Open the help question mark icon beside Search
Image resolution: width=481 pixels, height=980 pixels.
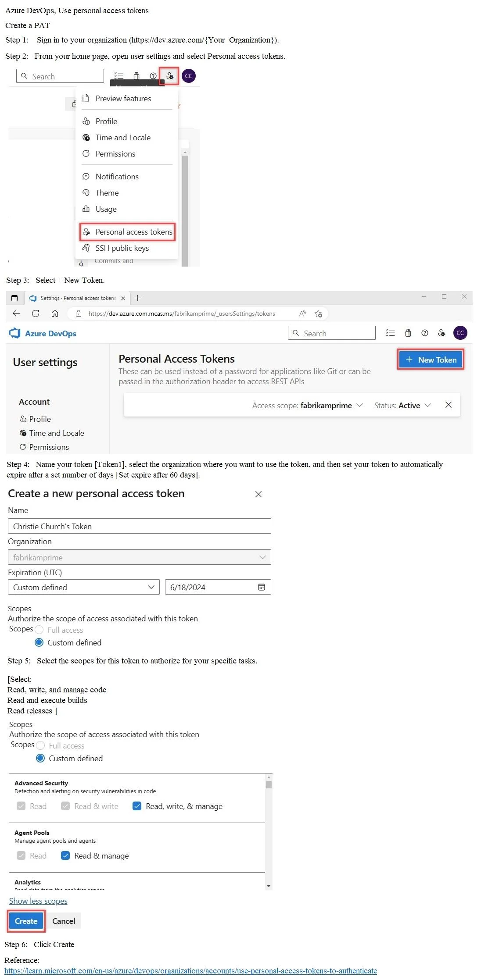[x=424, y=333]
